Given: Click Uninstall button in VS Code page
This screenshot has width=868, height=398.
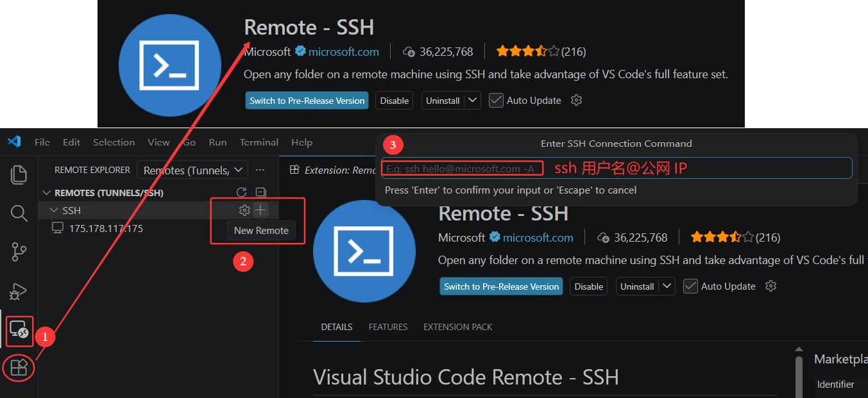Looking at the screenshot, I should click(638, 286).
